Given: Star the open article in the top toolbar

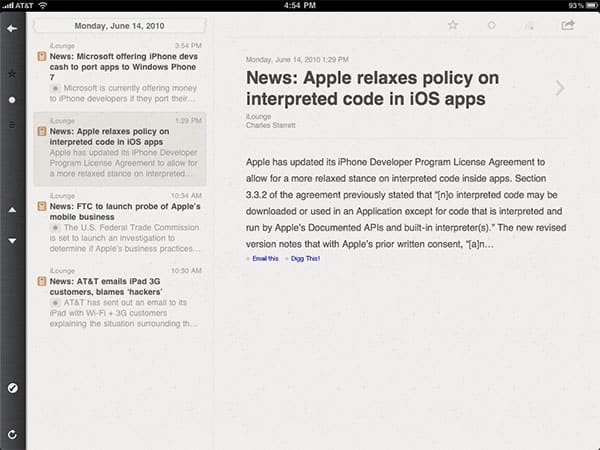Looking at the screenshot, I should [453, 25].
